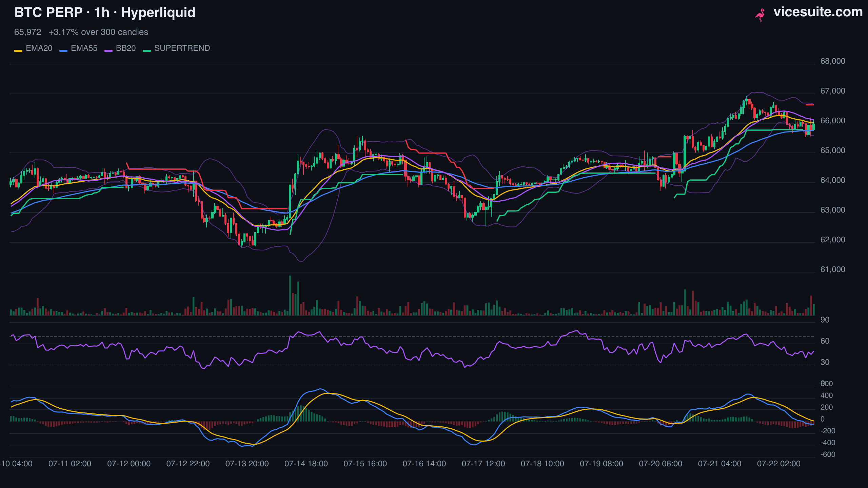Viewport: 868px width, 488px height.
Task: Click the 68,000 price axis label
Action: 833,61
